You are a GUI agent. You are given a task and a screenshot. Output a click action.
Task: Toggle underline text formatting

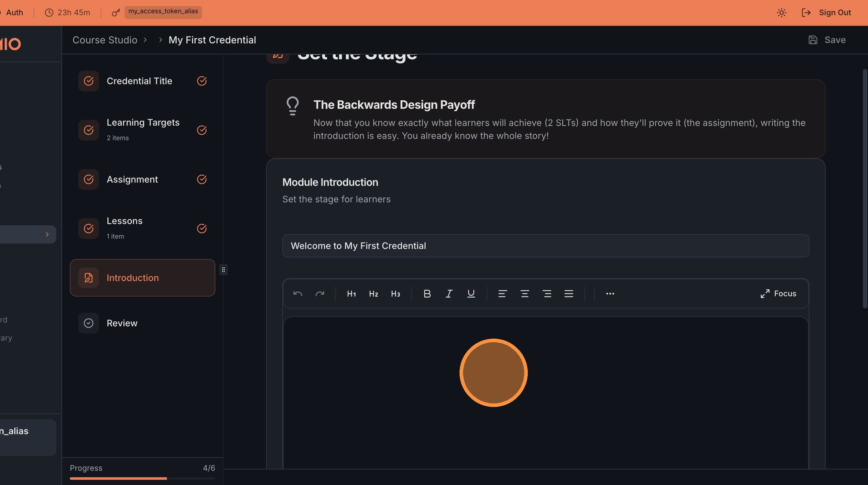(471, 294)
